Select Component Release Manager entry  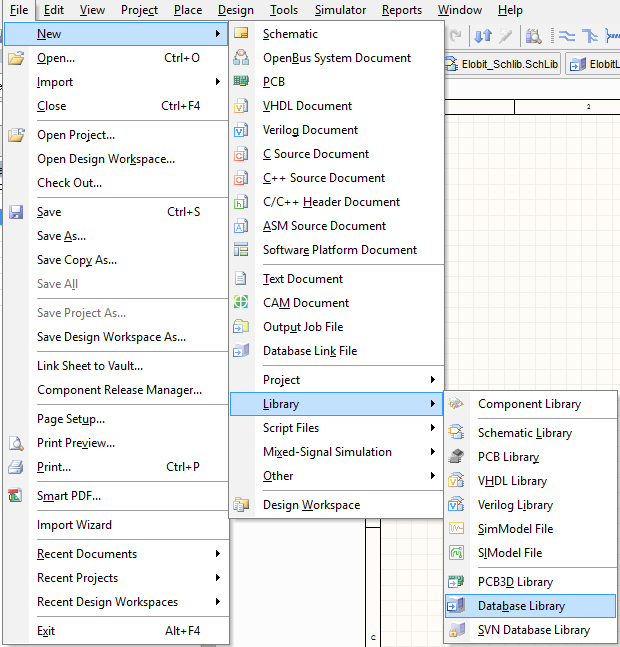pos(119,390)
